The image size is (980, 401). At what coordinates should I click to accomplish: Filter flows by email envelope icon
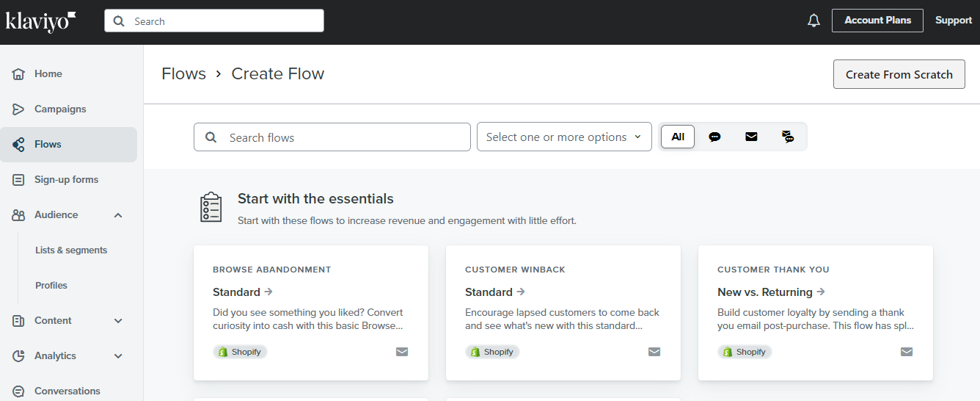point(751,137)
